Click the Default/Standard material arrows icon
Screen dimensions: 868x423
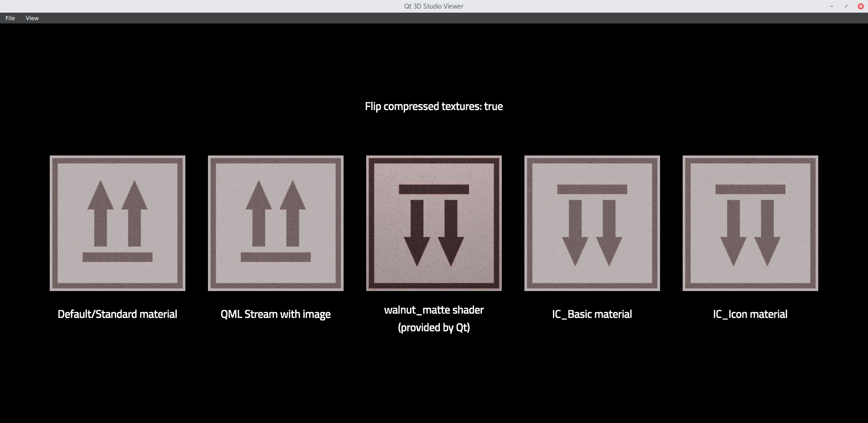(x=118, y=223)
